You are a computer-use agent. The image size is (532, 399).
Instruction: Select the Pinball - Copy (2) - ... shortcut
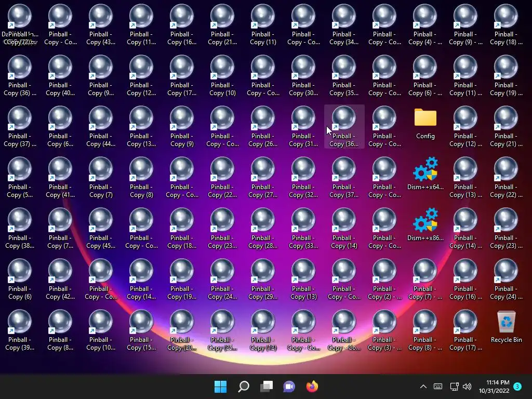(x=384, y=280)
